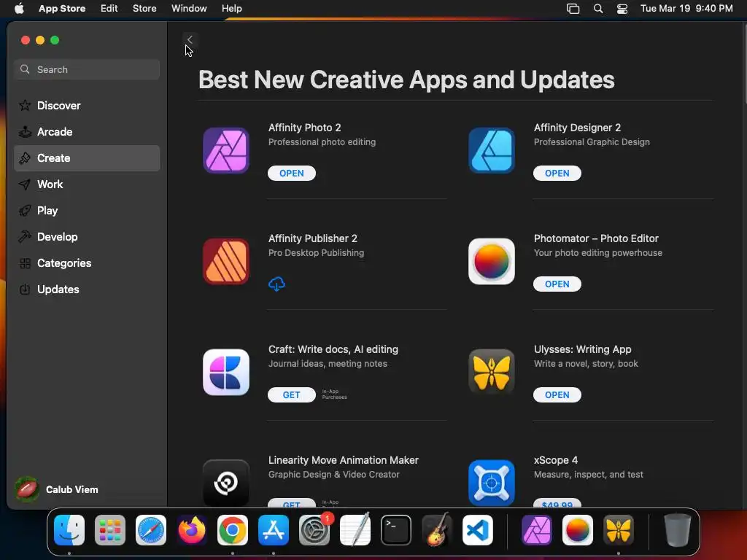
Task: Open the Window menu
Action: [x=189, y=9]
